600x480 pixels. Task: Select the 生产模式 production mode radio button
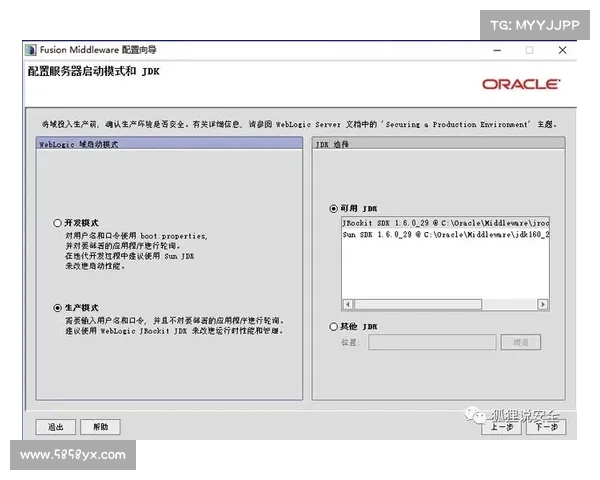[57, 308]
